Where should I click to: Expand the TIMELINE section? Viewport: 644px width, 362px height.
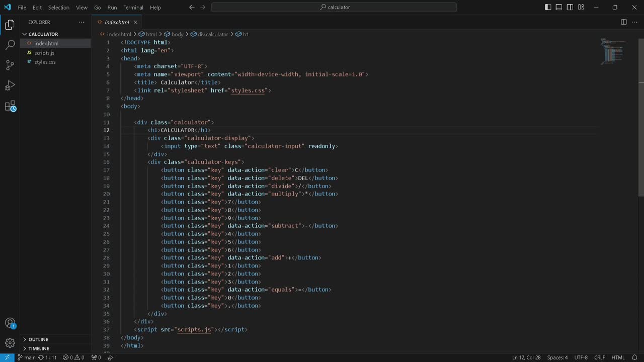39,348
